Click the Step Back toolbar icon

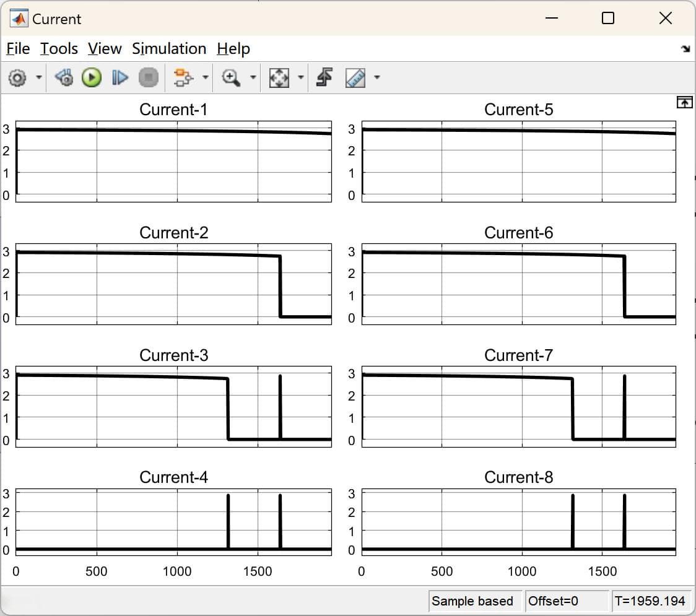64,77
